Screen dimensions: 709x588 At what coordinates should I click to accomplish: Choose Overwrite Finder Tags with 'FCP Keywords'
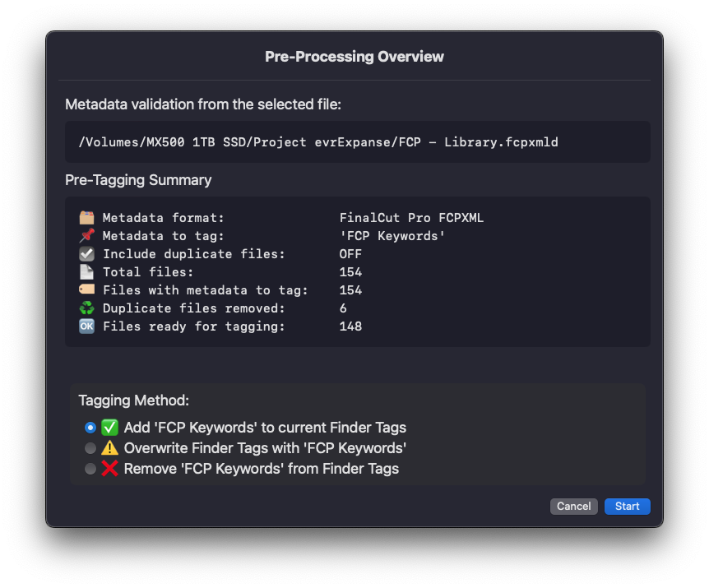(x=90, y=448)
